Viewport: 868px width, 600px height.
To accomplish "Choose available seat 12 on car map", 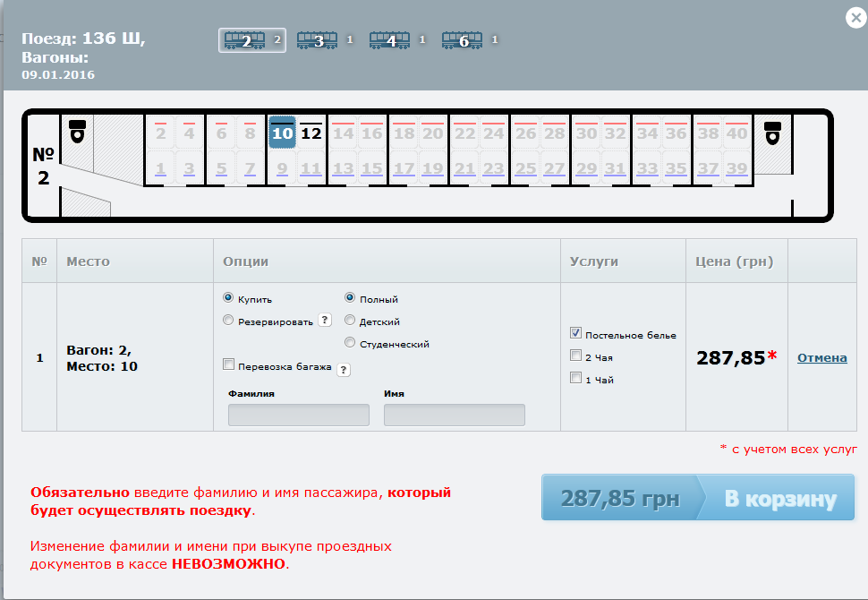I will [311, 133].
